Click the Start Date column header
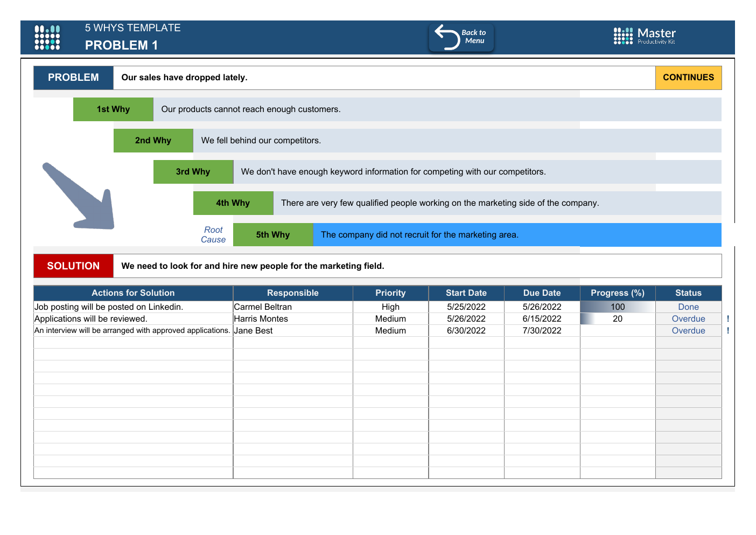The height and width of the screenshot is (535, 756). 466,293
